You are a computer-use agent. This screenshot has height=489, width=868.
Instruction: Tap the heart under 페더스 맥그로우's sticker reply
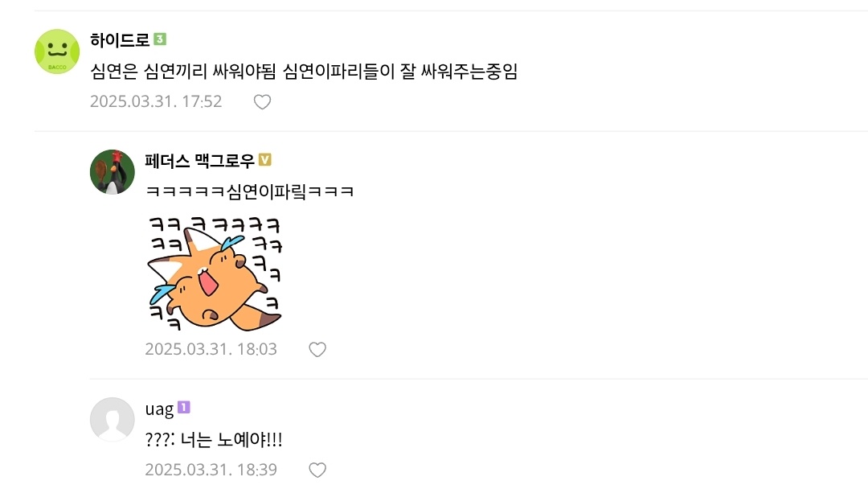click(x=317, y=349)
